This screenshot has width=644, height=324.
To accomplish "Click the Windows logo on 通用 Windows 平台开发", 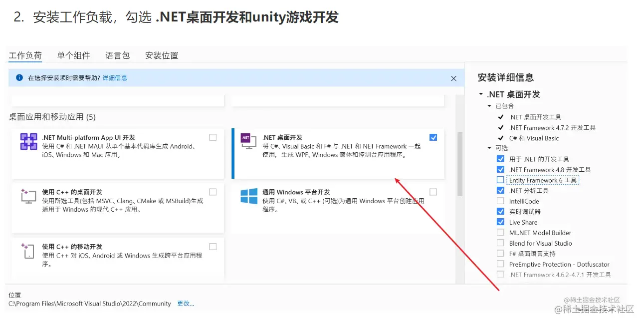I will click(x=249, y=196).
